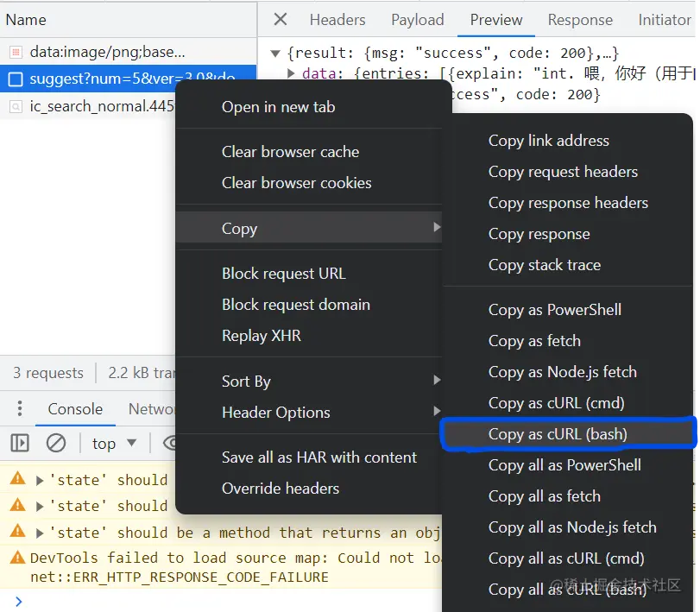Open the Response tab

pyautogui.click(x=580, y=20)
